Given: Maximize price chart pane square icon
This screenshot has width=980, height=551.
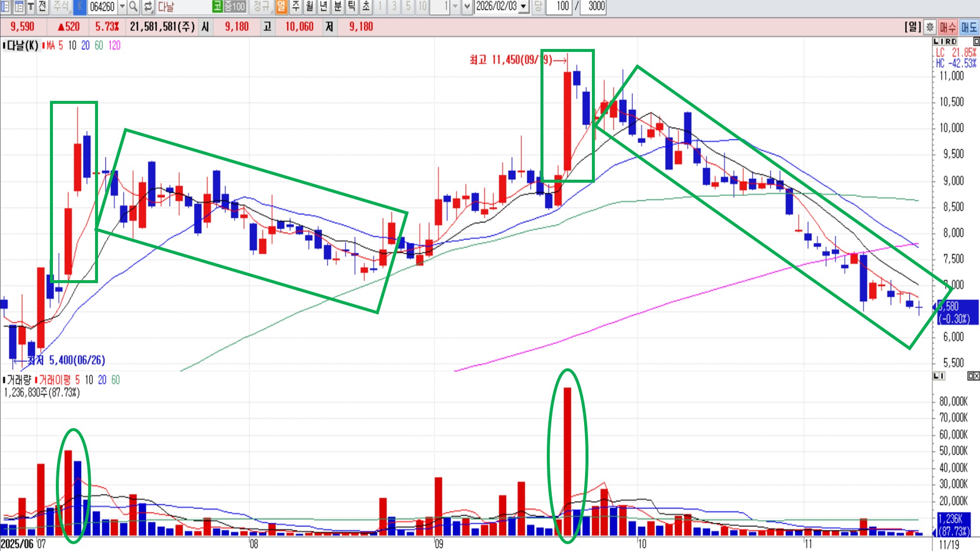Looking at the screenshot, I should (x=976, y=42).
